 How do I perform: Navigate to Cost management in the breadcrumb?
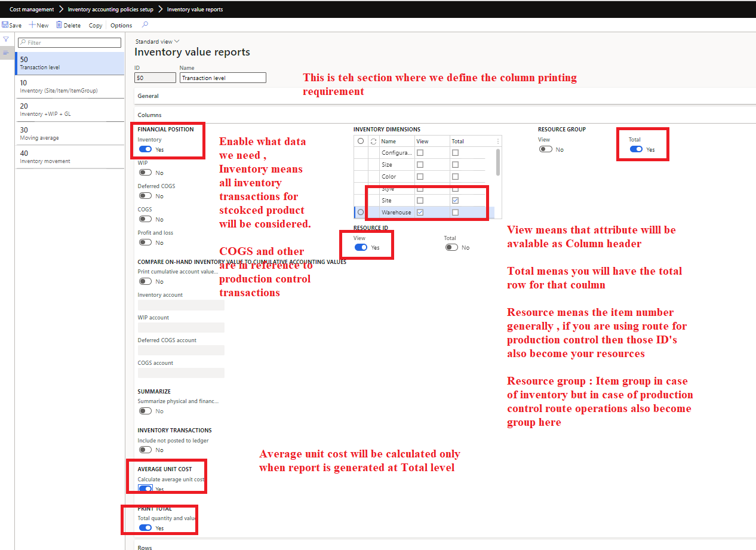click(x=32, y=9)
